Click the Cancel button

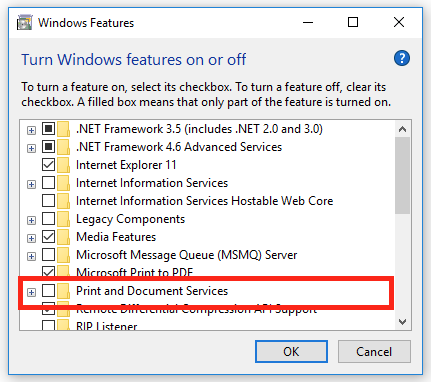pos(374,351)
